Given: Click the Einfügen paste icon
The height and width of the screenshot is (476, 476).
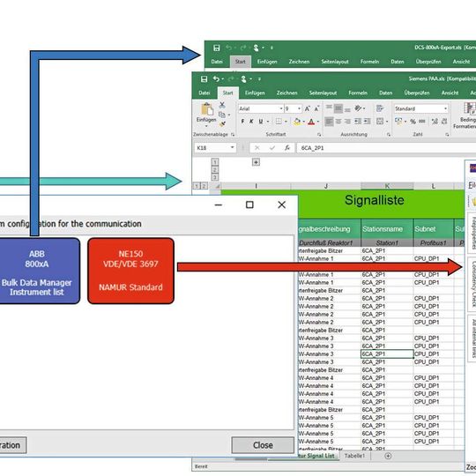Looking at the screenshot, I should point(207,109).
